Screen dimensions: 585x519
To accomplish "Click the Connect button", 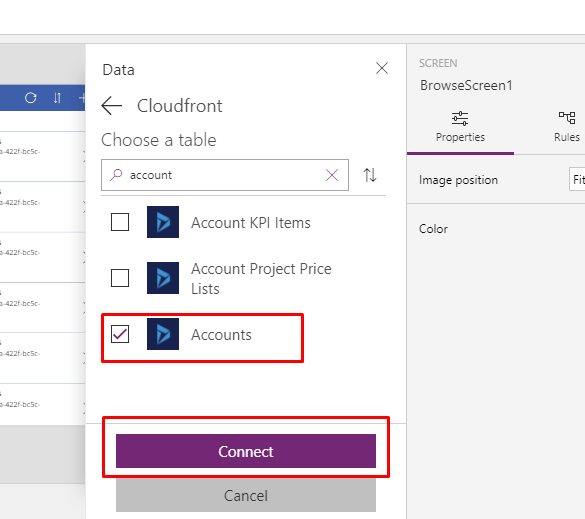I will coord(246,451).
